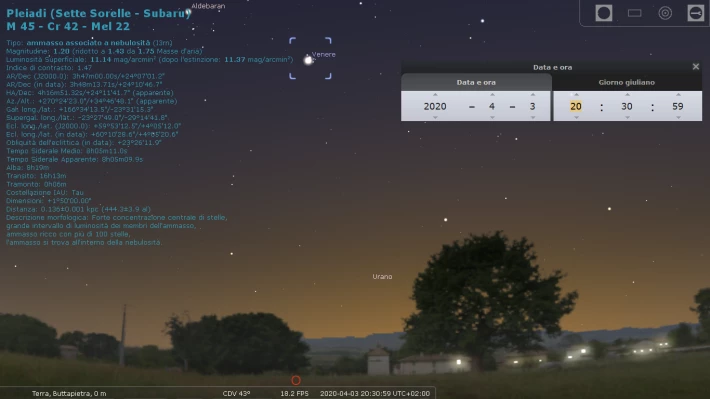710x399 pixels.
Task: Decrease the hour 20 with down arrow
Action: 576,117
